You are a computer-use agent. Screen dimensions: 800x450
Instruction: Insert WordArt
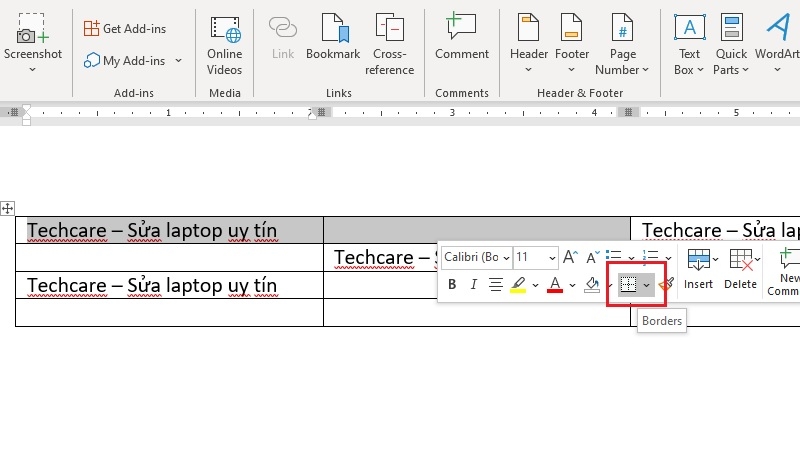777,44
